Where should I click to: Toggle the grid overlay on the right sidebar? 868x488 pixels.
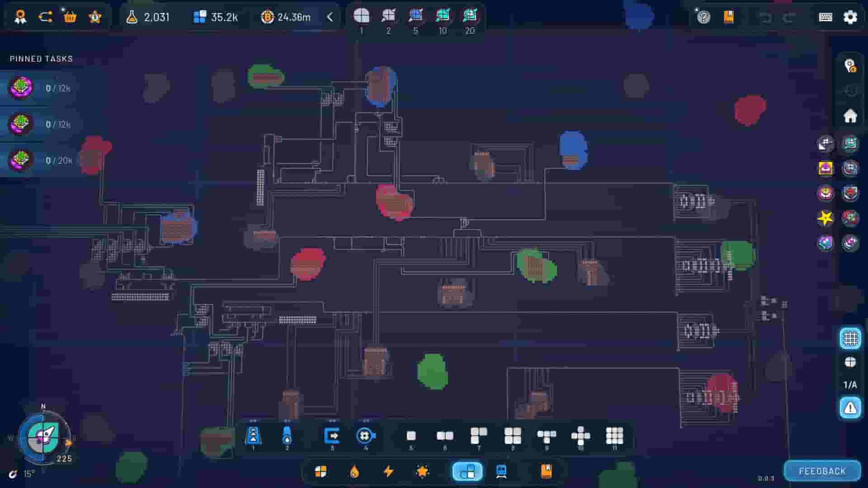[x=850, y=338]
